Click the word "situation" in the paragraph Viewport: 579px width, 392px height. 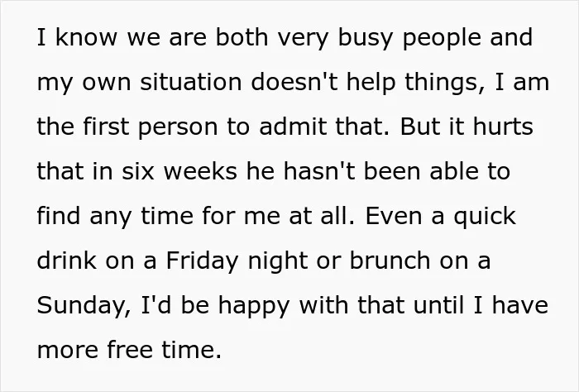[190, 82]
